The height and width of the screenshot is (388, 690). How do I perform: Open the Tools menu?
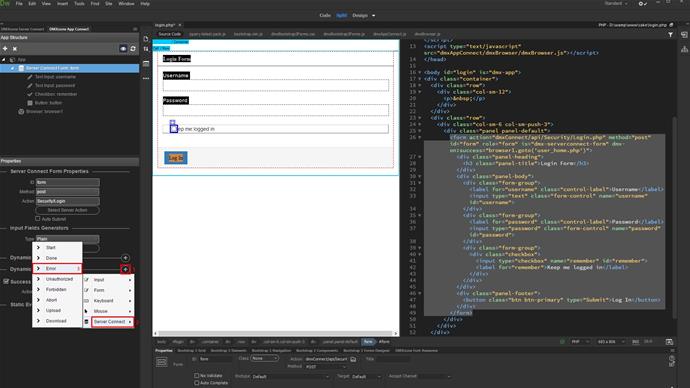(x=79, y=4)
